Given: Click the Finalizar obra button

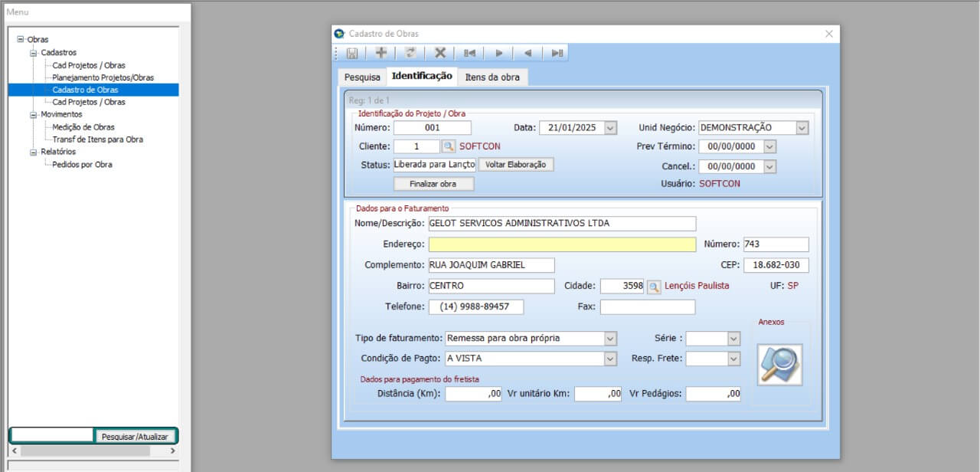Looking at the screenshot, I should [433, 184].
